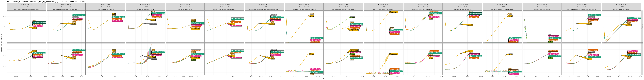Click 'Slow' label in forderv(retGrp=F) seconds panel
Screen dimensions: 644x80
tap(510, 54)
